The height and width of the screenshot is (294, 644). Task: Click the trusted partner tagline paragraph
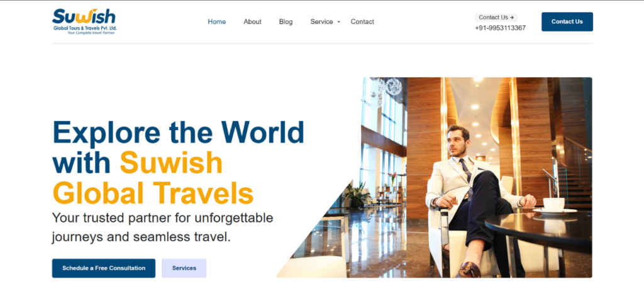(163, 227)
